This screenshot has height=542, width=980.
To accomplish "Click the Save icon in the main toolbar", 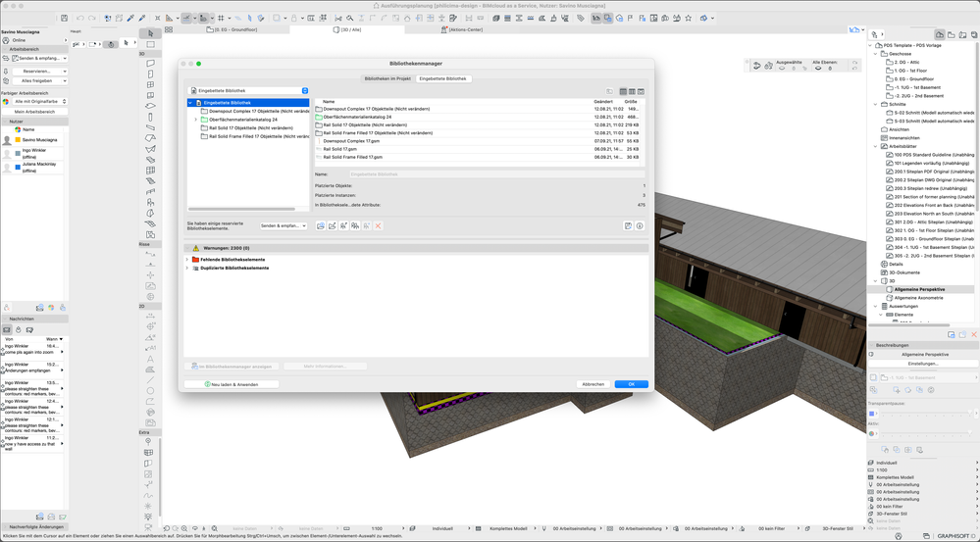I will coord(65,18).
